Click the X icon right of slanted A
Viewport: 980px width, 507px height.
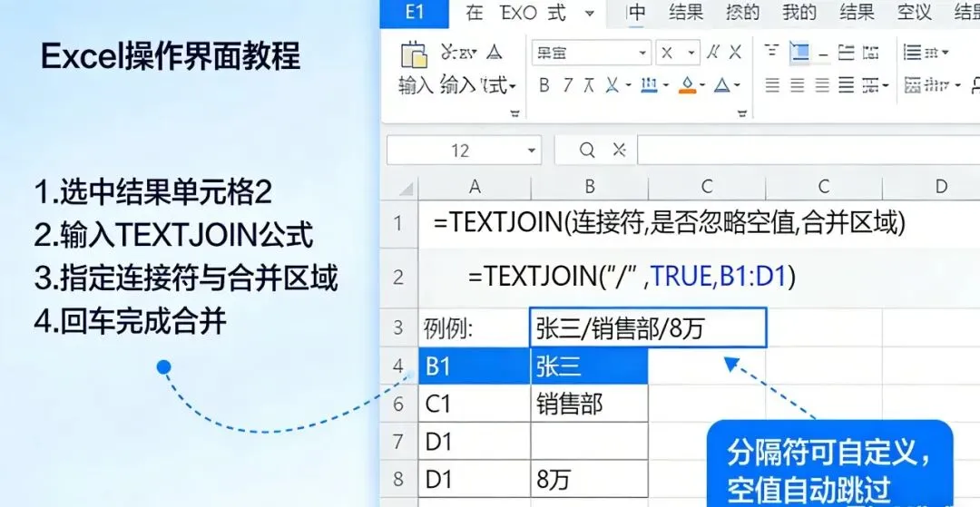[736, 54]
